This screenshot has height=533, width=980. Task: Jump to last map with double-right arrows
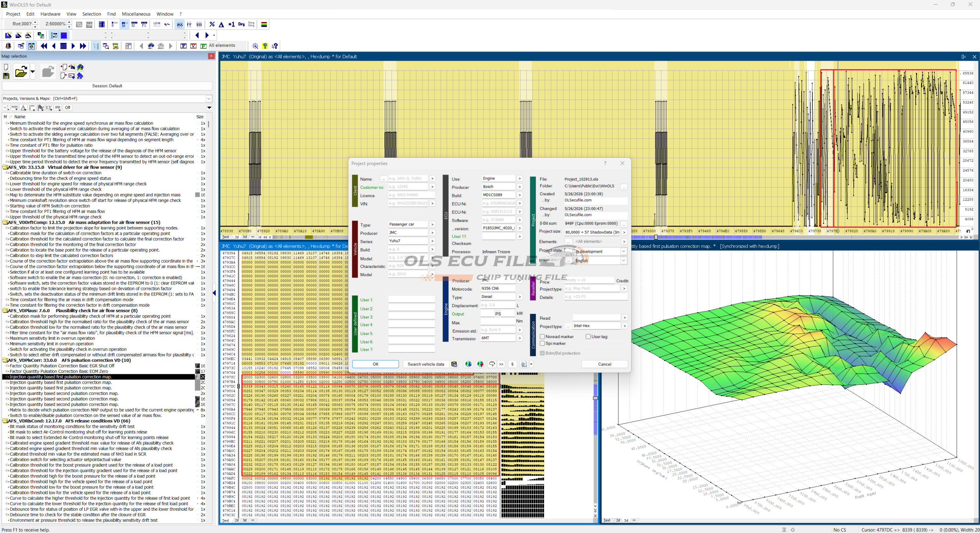[83, 46]
